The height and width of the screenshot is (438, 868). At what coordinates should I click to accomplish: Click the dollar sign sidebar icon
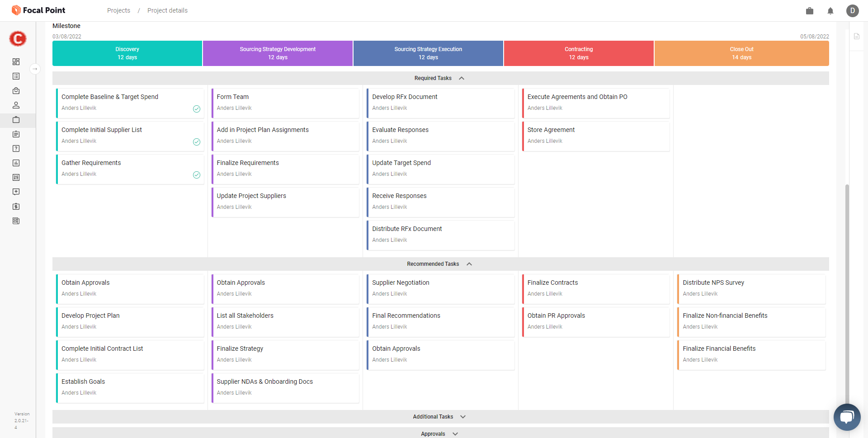pos(16,207)
